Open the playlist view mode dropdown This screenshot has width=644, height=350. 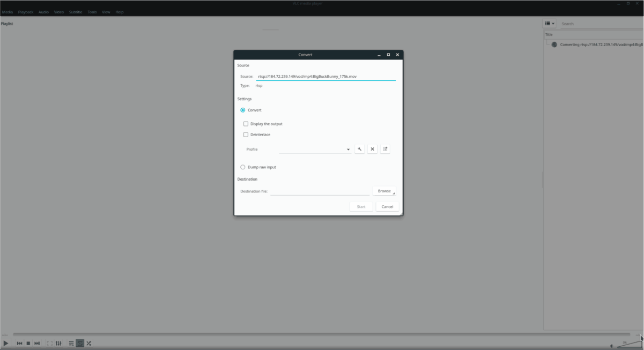pos(550,24)
